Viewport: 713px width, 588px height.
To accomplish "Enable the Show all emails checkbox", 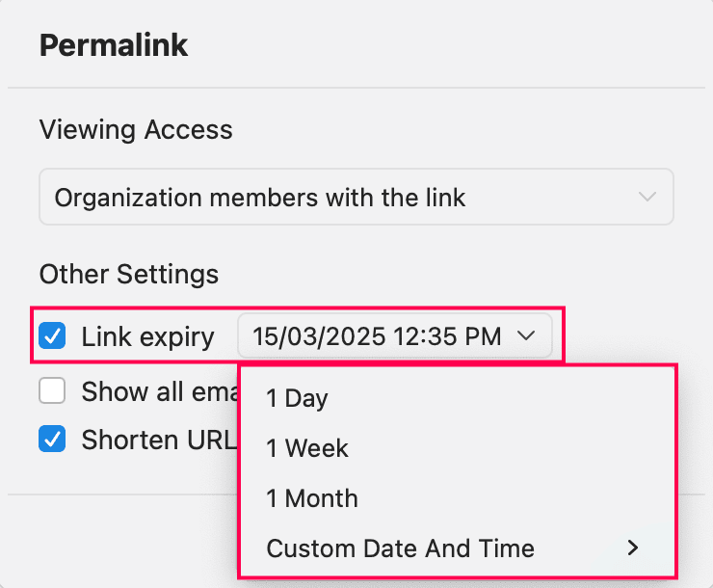I will pyautogui.click(x=52, y=391).
